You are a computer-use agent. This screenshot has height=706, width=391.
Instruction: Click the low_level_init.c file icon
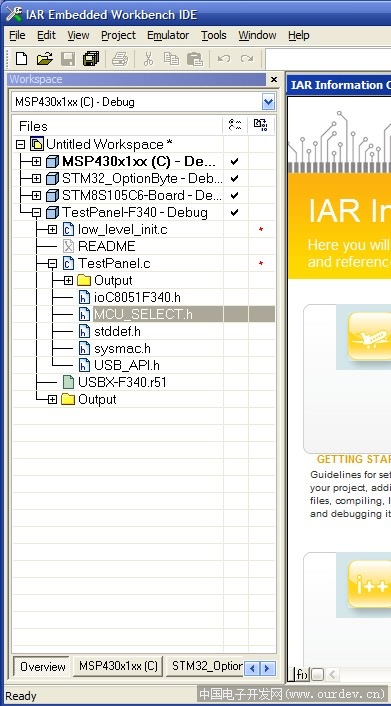click(x=68, y=229)
